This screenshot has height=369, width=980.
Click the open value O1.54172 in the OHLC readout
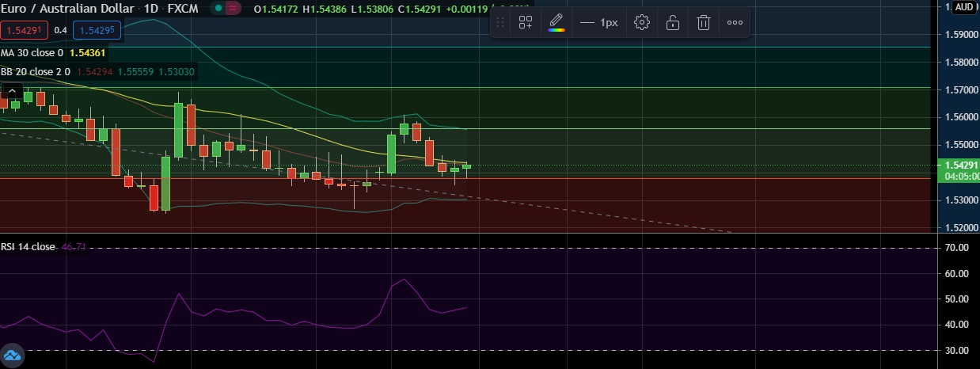click(x=276, y=9)
